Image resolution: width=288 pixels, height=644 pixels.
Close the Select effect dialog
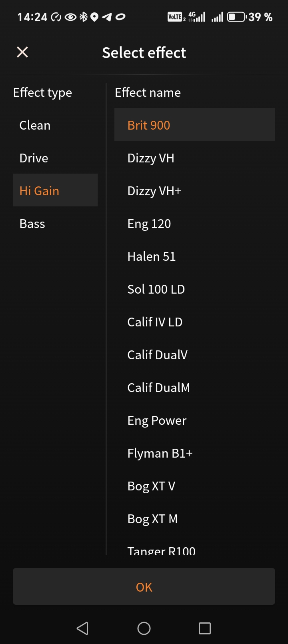click(22, 52)
